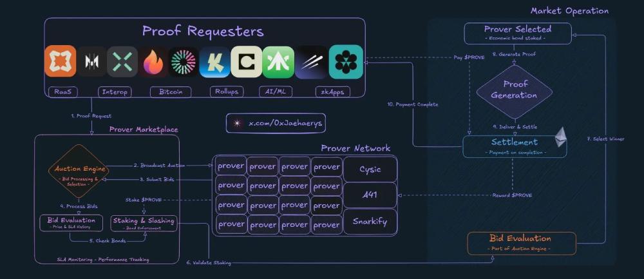Click orange Bid Evaluation box, Part of Auction Engine
Screen dimensions: 644x279
pyautogui.click(x=522, y=244)
